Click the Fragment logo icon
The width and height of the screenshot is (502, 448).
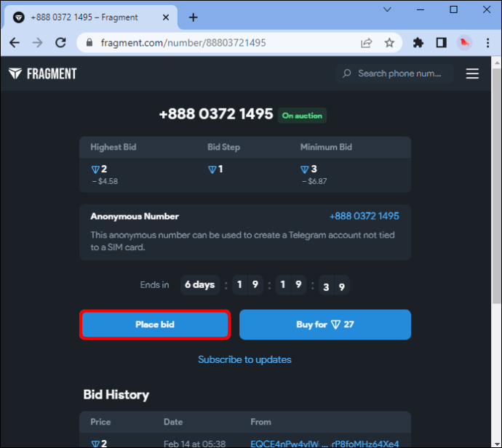[15, 73]
